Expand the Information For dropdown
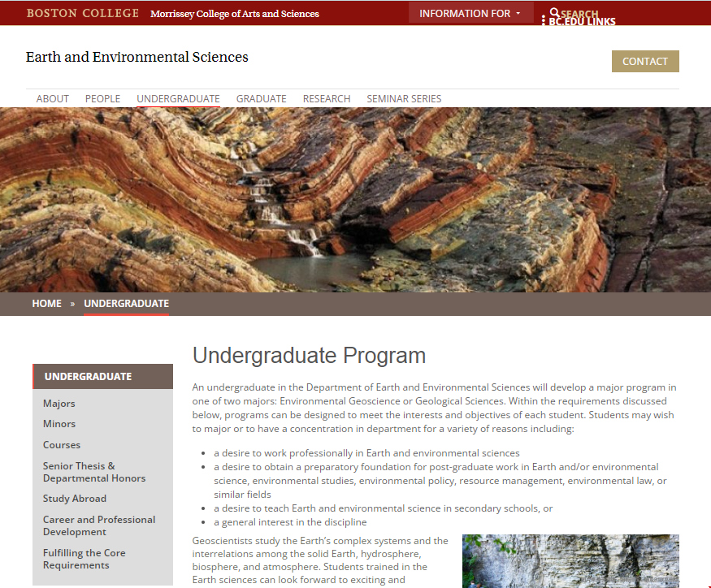Screen dimensions: 711x588 (470, 13)
